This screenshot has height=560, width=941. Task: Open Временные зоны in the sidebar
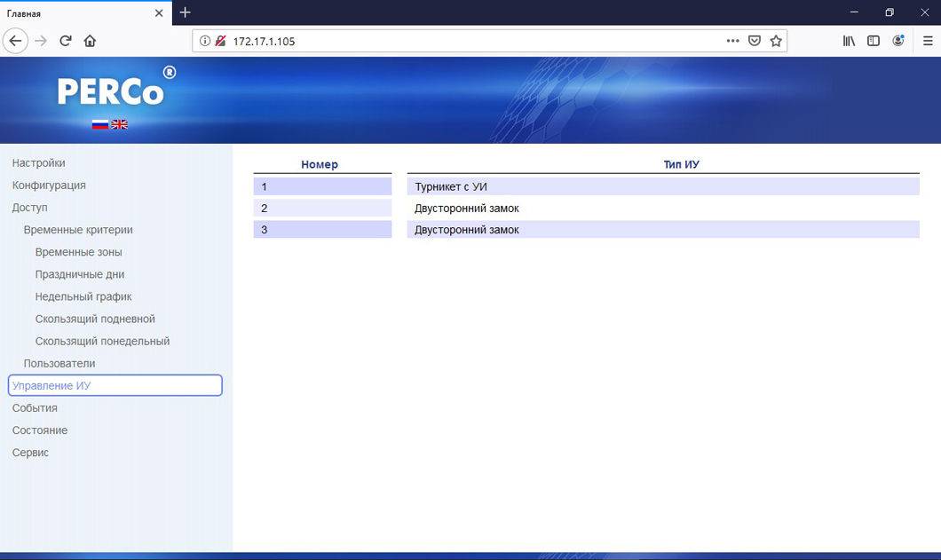[78, 252]
